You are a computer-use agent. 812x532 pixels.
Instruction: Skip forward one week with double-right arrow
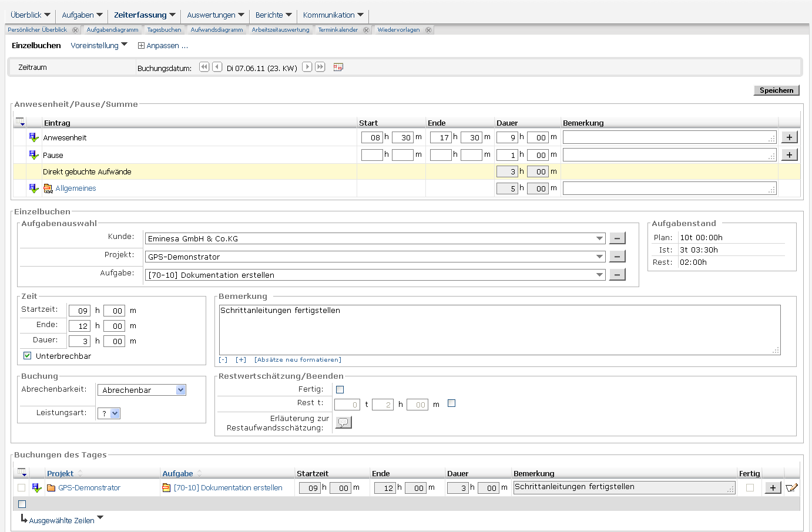(x=320, y=67)
